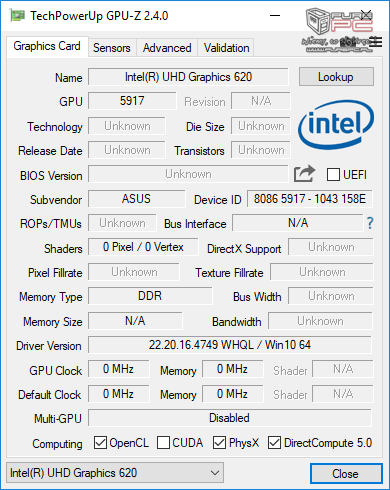Click the DirectX Support Unknown field
The width and height of the screenshot is (390, 490).
click(331, 247)
